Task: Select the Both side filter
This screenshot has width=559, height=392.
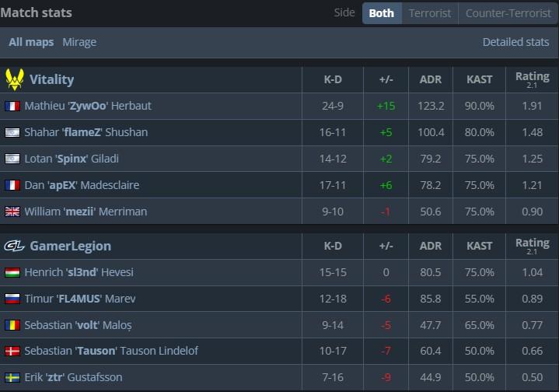Action: pos(382,13)
